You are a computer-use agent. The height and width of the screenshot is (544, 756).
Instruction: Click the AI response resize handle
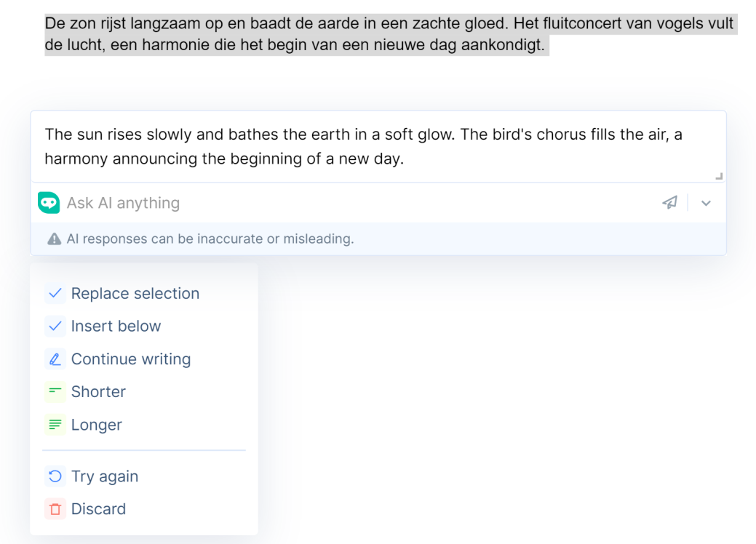click(719, 176)
